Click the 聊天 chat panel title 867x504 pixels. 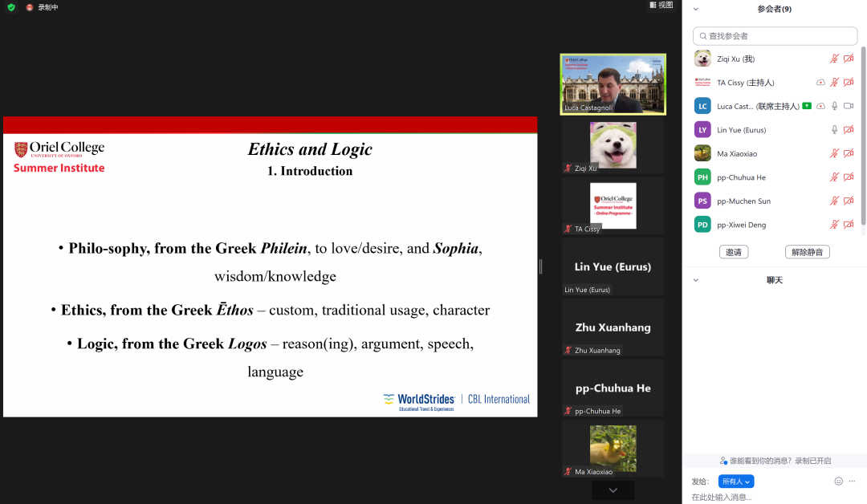[x=774, y=280]
